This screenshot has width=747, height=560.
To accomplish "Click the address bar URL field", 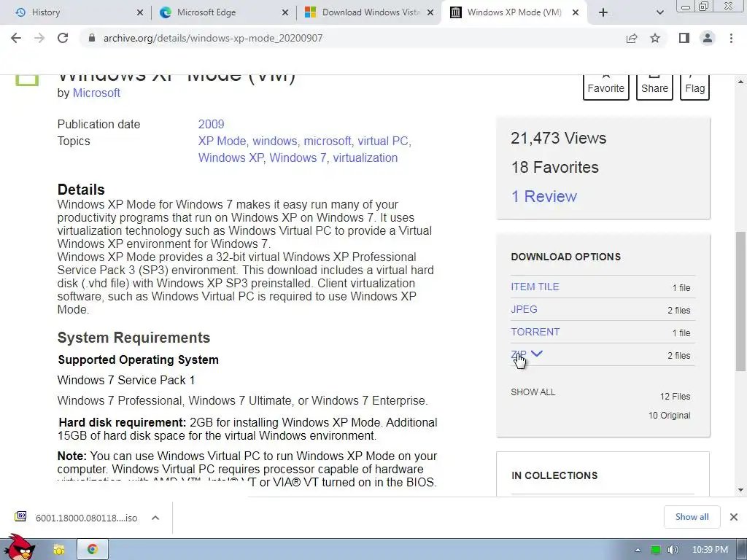I will point(352,38).
